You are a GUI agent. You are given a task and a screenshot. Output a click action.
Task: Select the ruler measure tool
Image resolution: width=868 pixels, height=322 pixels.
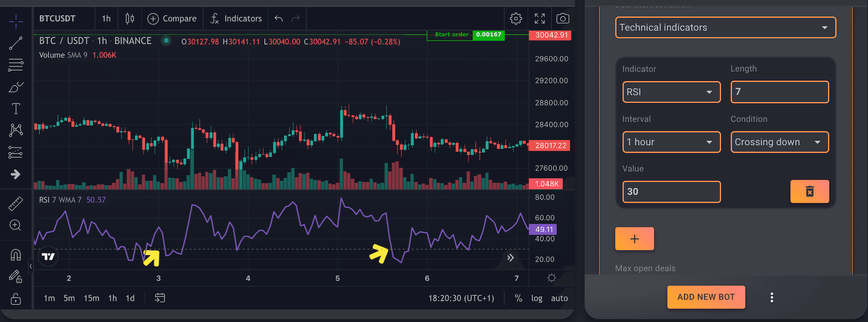tap(16, 204)
